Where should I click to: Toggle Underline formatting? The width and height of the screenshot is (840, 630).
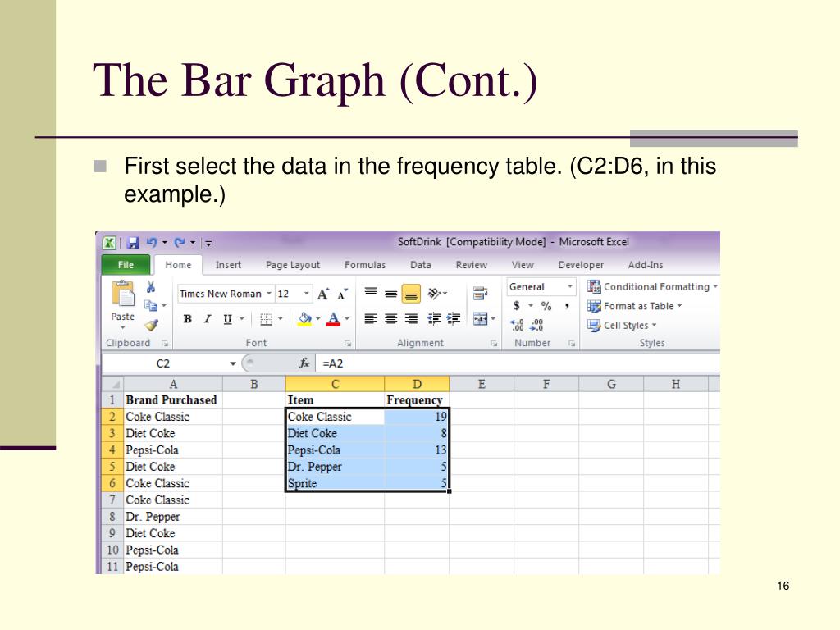(x=228, y=319)
